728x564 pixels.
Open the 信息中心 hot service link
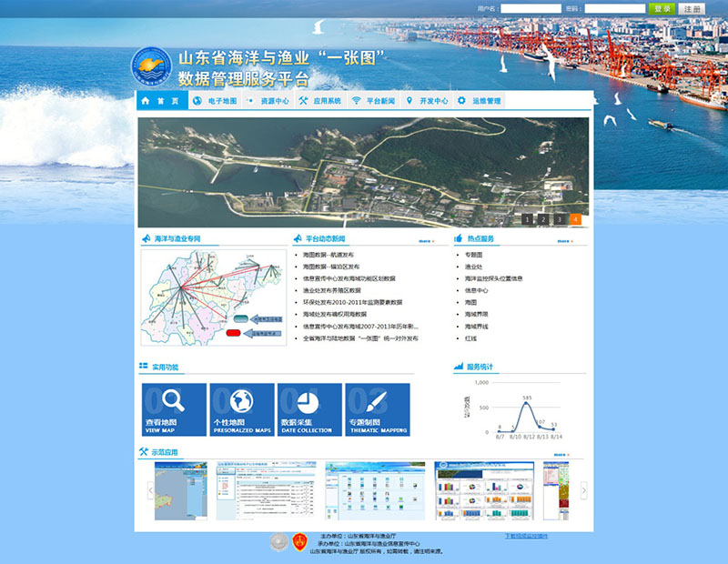(476, 290)
